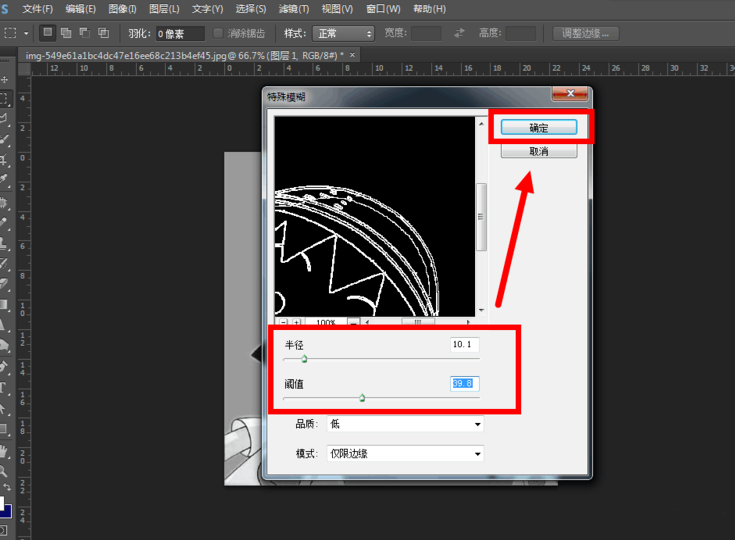
Task: Click the 阈值 threshold slider handle
Action: pos(362,398)
